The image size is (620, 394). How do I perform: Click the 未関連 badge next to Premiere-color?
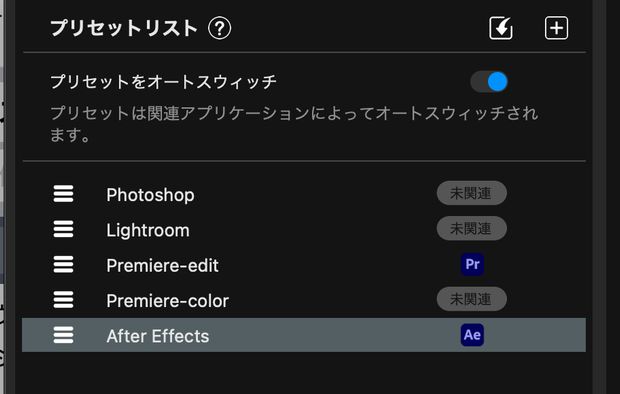472,299
